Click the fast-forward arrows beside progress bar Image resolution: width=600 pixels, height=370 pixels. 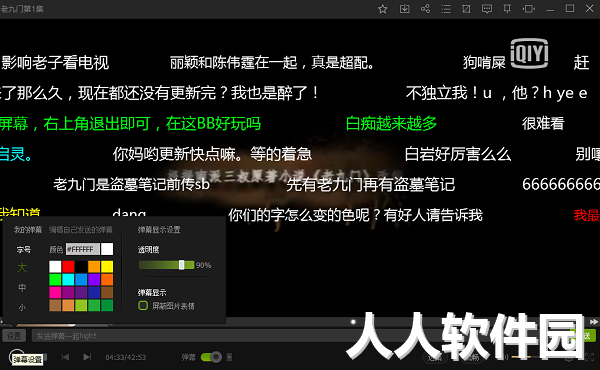click(x=593, y=322)
